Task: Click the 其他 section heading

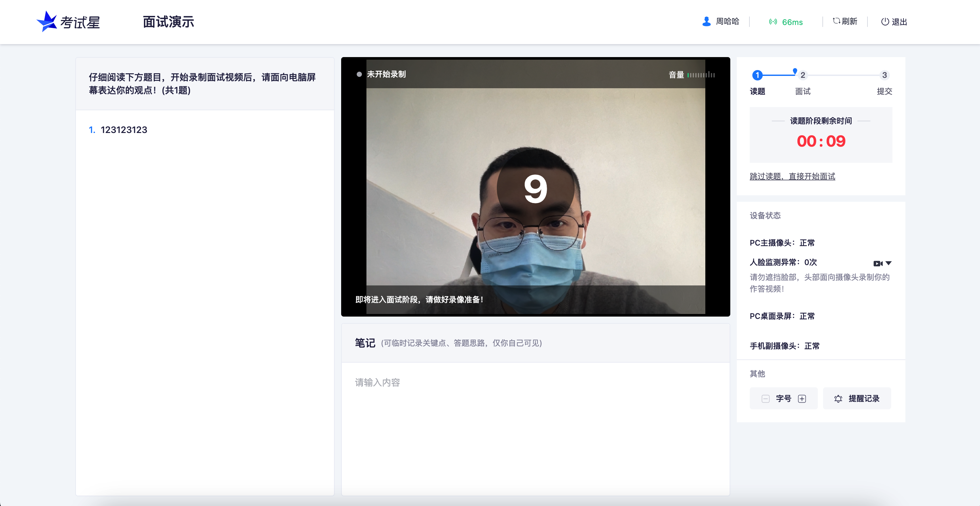Action: (757, 374)
